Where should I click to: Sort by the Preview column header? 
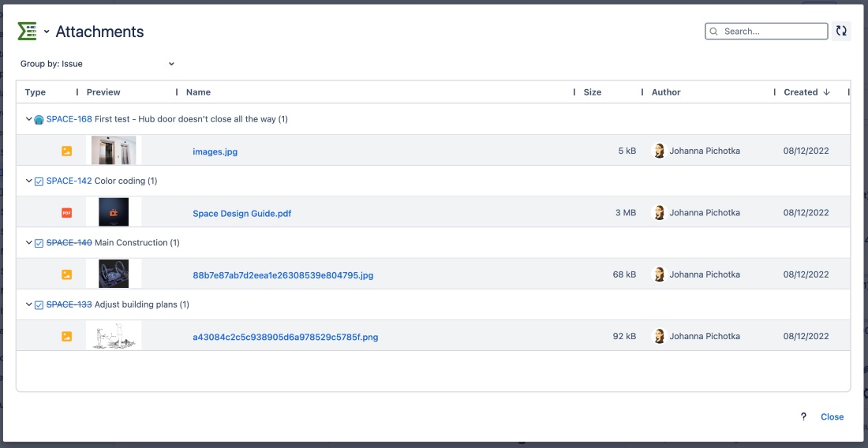[x=103, y=92]
